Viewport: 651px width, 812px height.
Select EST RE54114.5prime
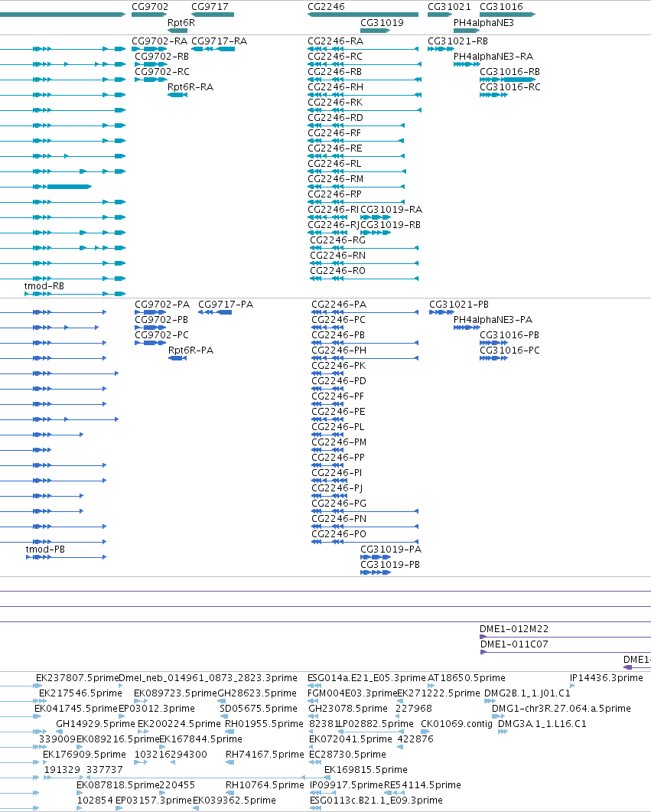(x=422, y=784)
